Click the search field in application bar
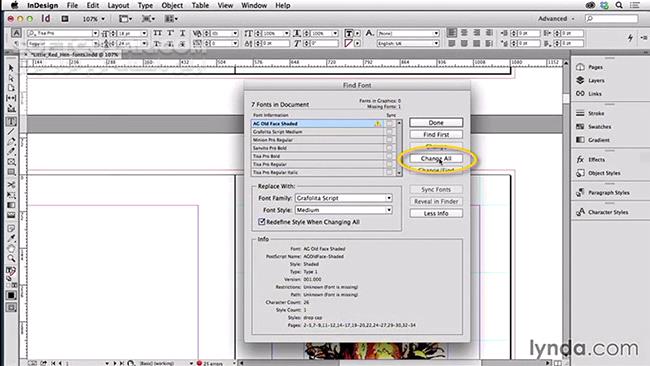The width and height of the screenshot is (650, 366). [x=611, y=19]
